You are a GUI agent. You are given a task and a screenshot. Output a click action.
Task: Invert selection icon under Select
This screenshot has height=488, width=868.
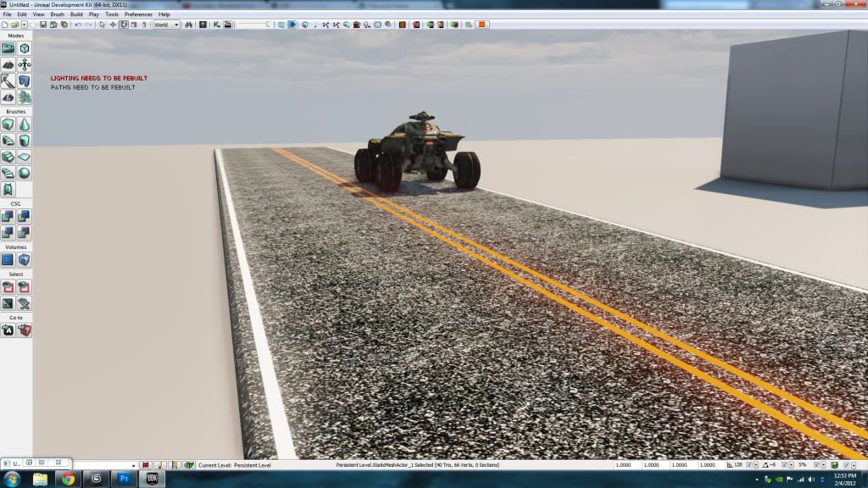tap(8, 303)
